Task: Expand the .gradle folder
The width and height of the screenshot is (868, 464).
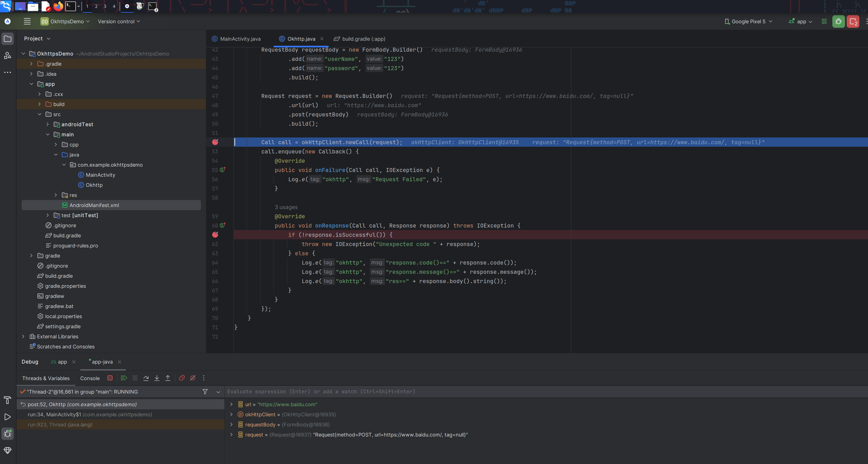Action: pyautogui.click(x=31, y=64)
